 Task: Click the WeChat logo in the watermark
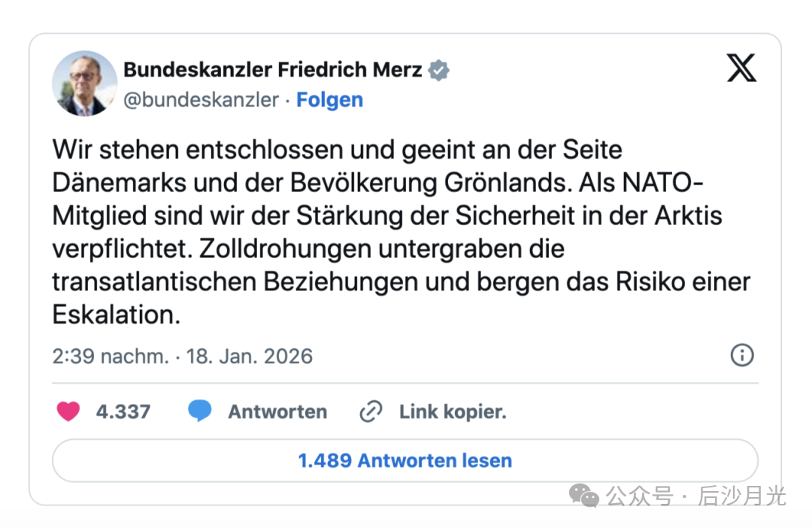(584, 496)
